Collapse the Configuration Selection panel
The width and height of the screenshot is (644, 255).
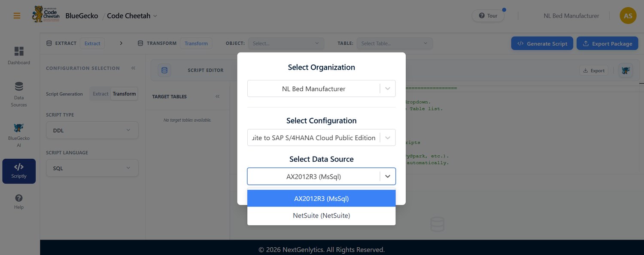(133, 68)
